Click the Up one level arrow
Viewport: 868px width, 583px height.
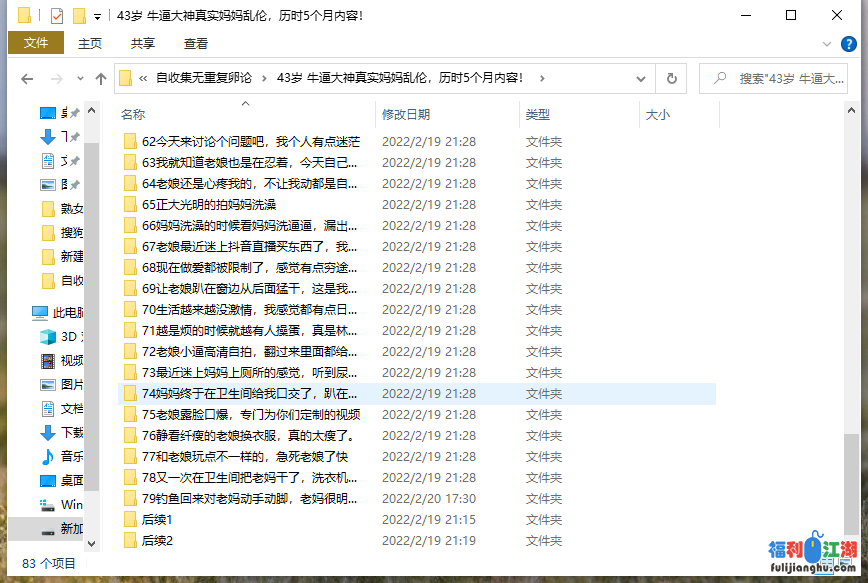pos(101,79)
